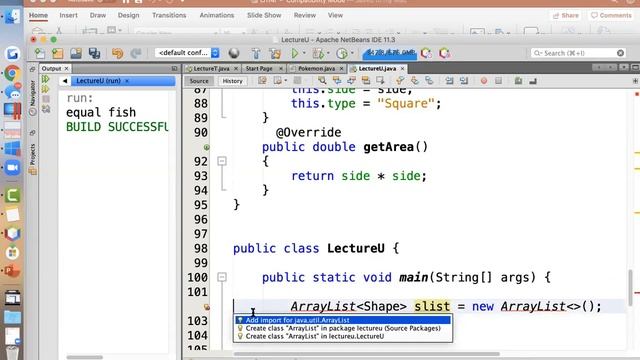The height and width of the screenshot is (360, 640).
Task: Click the Next Bookmark icon
Action: tap(415, 81)
